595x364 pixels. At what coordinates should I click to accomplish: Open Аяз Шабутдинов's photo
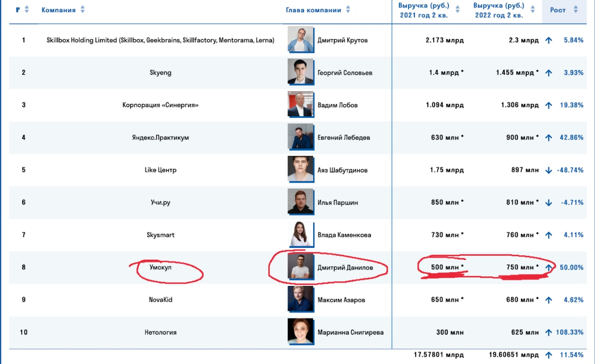point(300,169)
